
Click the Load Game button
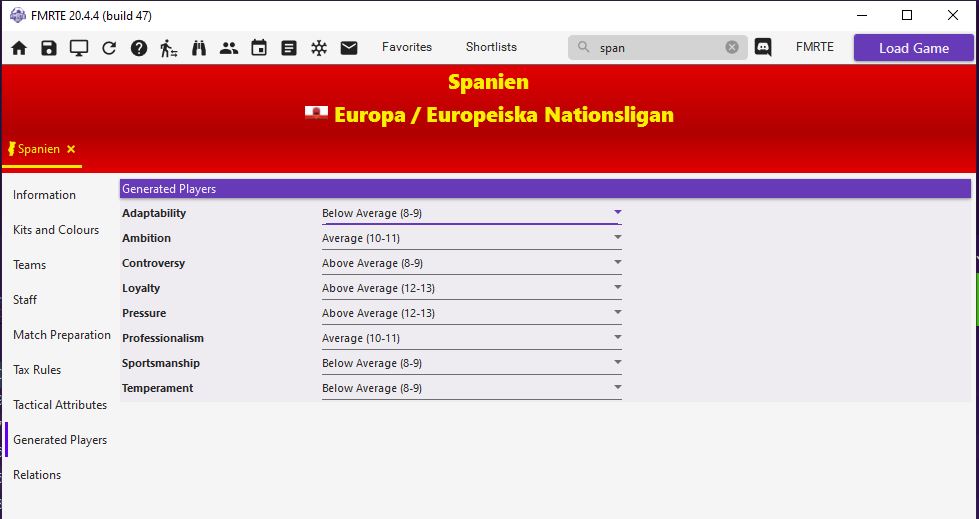click(x=913, y=48)
